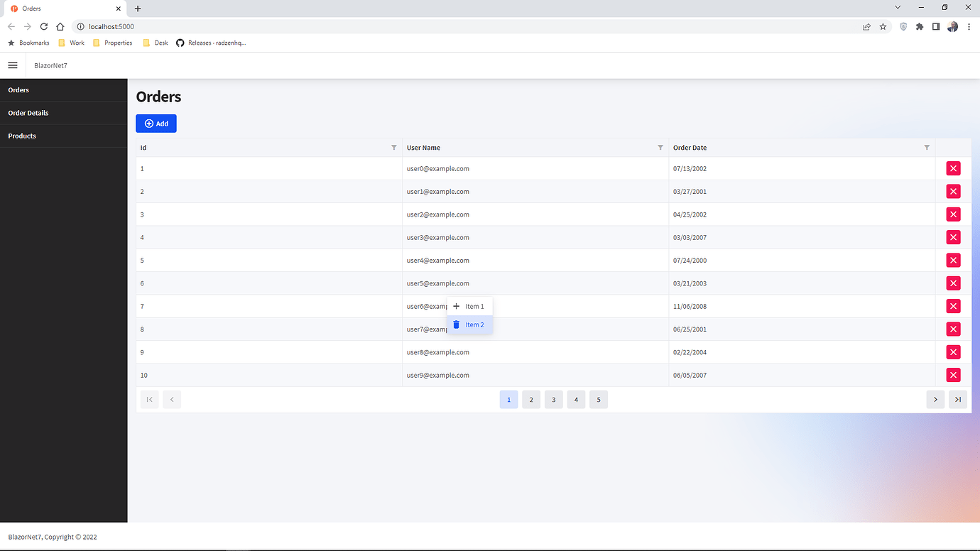The width and height of the screenshot is (980, 551).
Task: Bookmark this page via the star icon
Action: point(883,26)
